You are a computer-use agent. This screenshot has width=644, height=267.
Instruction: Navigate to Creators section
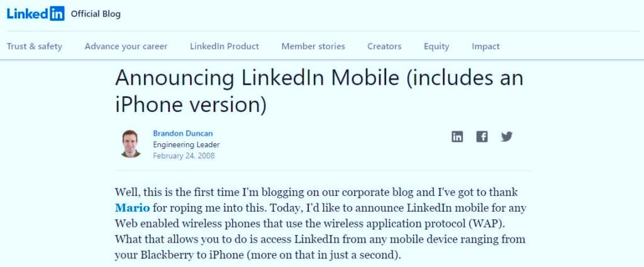(x=384, y=46)
